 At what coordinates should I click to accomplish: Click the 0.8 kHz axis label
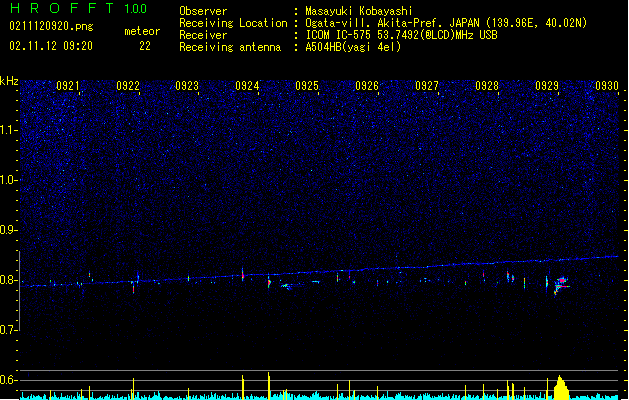[9, 280]
